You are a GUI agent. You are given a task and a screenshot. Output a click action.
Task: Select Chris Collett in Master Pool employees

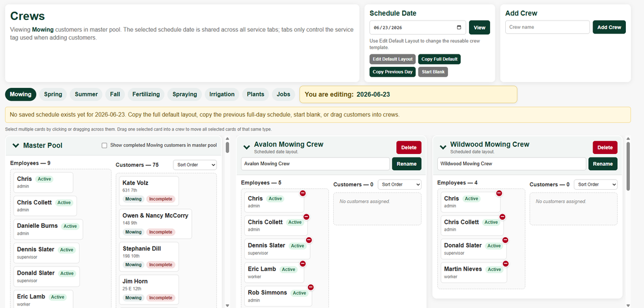[45, 206]
